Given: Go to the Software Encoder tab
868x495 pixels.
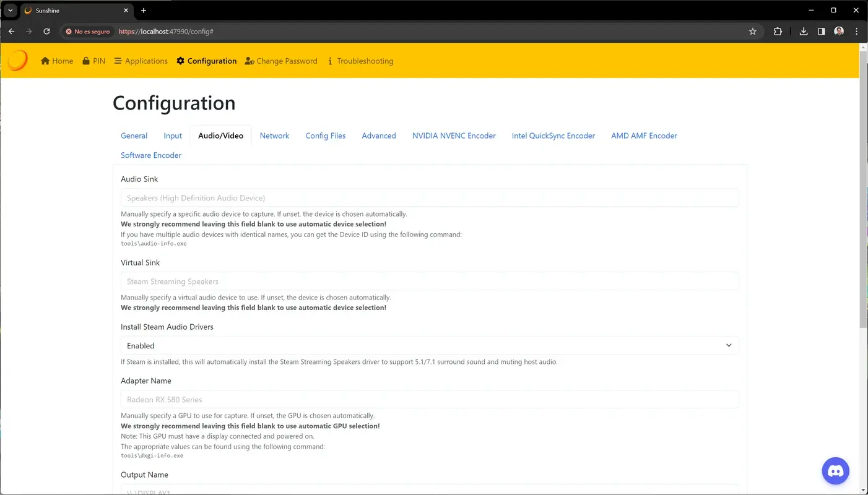Looking at the screenshot, I should 151,155.
